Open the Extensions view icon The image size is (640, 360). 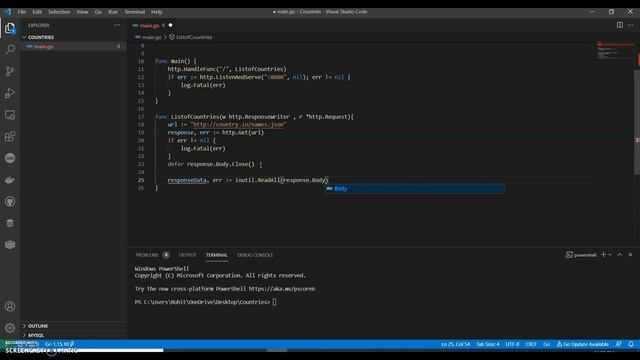10,136
